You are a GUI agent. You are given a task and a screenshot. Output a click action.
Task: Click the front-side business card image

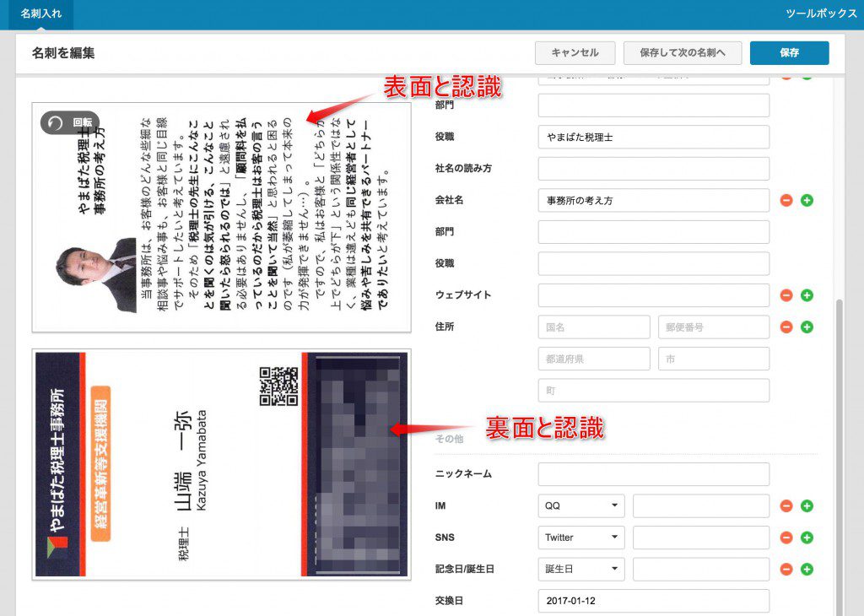point(222,217)
